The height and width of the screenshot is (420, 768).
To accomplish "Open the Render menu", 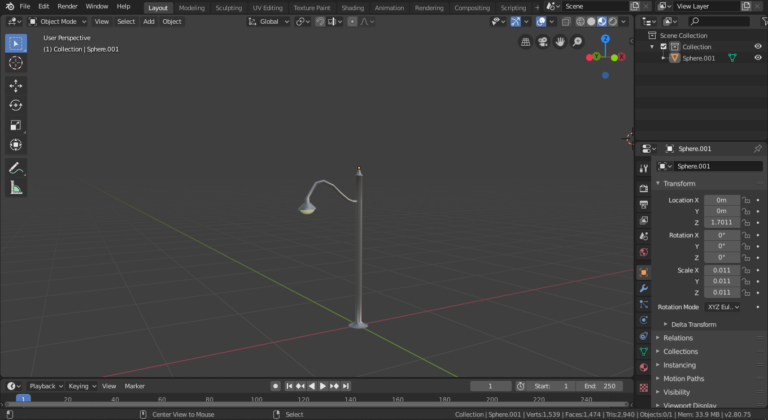I will tap(67, 6).
